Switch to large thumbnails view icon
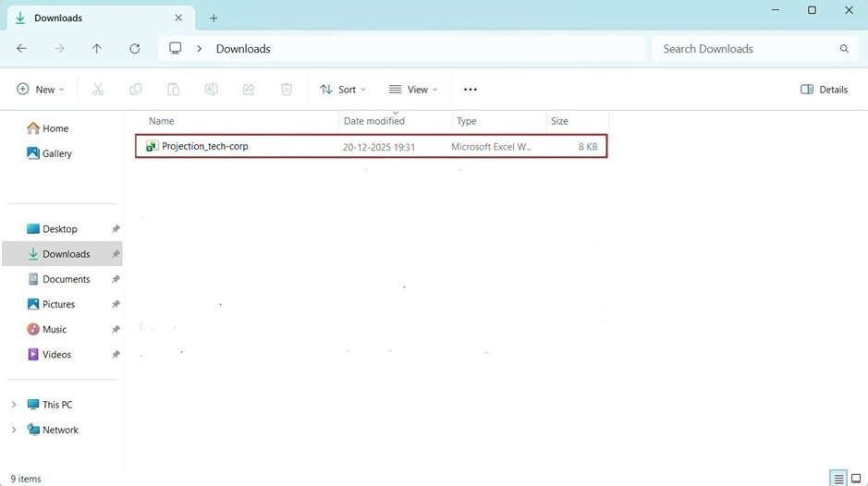 coord(856,479)
